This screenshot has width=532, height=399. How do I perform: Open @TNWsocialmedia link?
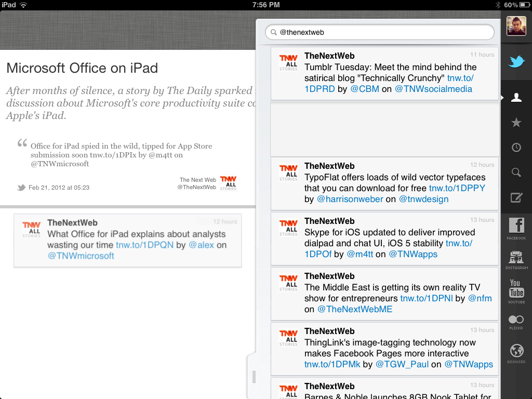[433, 89]
